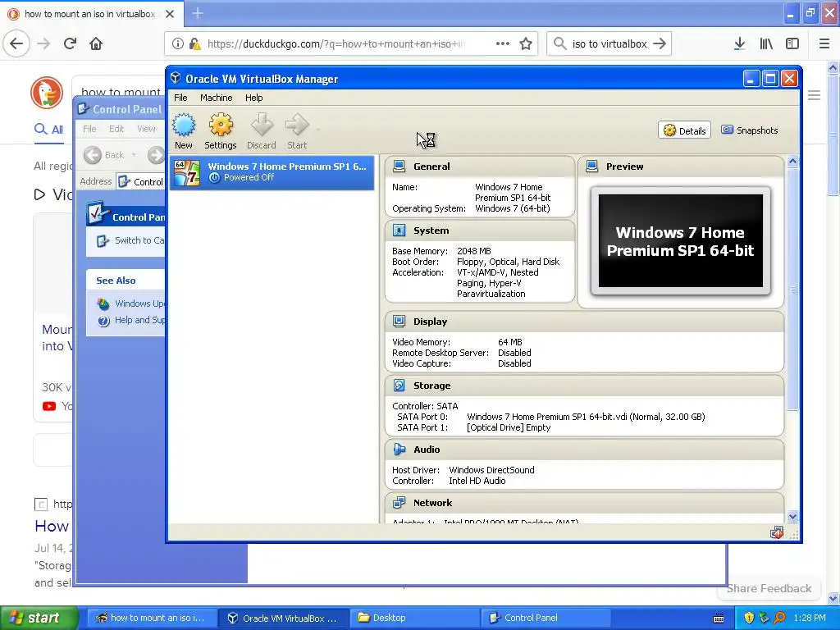This screenshot has height=630, width=840.
Task: Click the Preview section icon
Action: click(592, 167)
